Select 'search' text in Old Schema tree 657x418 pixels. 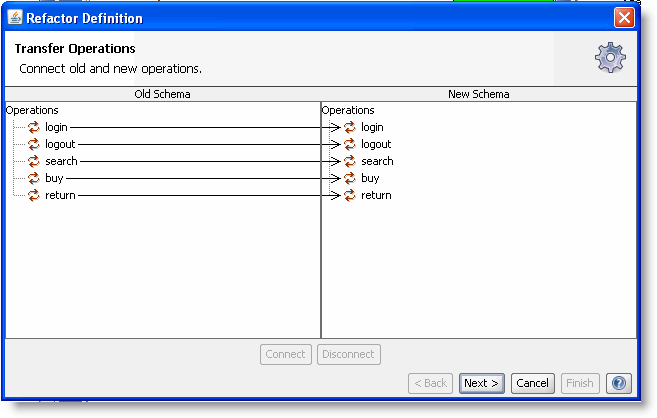(x=61, y=161)
